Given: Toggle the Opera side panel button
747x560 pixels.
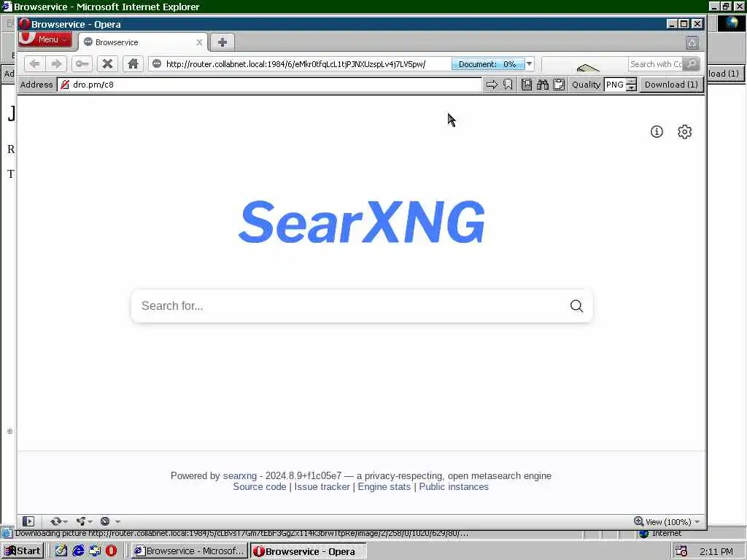Looking at the screenshot, I should coord(28,521).
